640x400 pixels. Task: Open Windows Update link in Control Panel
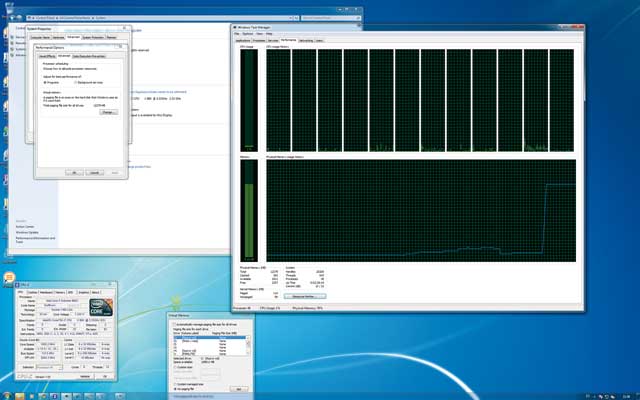pyautogui.click(x=27, y=232)
